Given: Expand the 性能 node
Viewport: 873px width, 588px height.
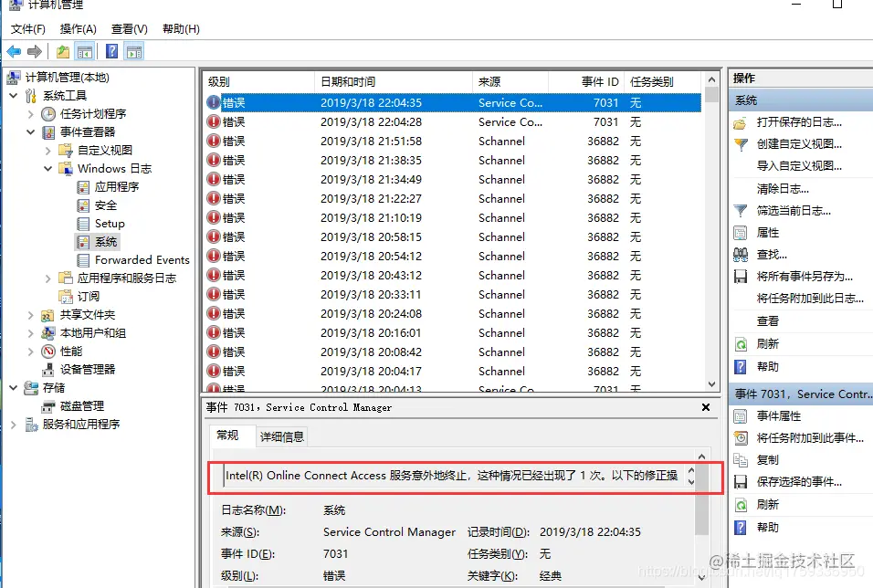Looking at the screenshot, I should click(31, 352).
